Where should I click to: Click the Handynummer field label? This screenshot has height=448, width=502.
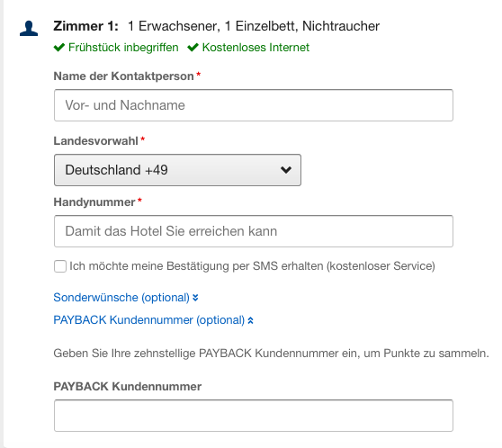[94, 202]
